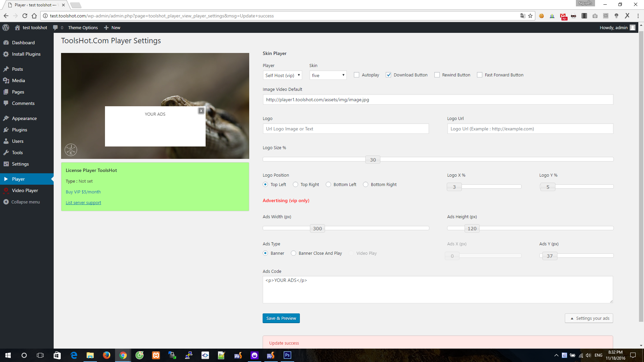This screenshot has height=362, width=644.
Task: Click the Logo image URL field
Action: click(346, 129)
